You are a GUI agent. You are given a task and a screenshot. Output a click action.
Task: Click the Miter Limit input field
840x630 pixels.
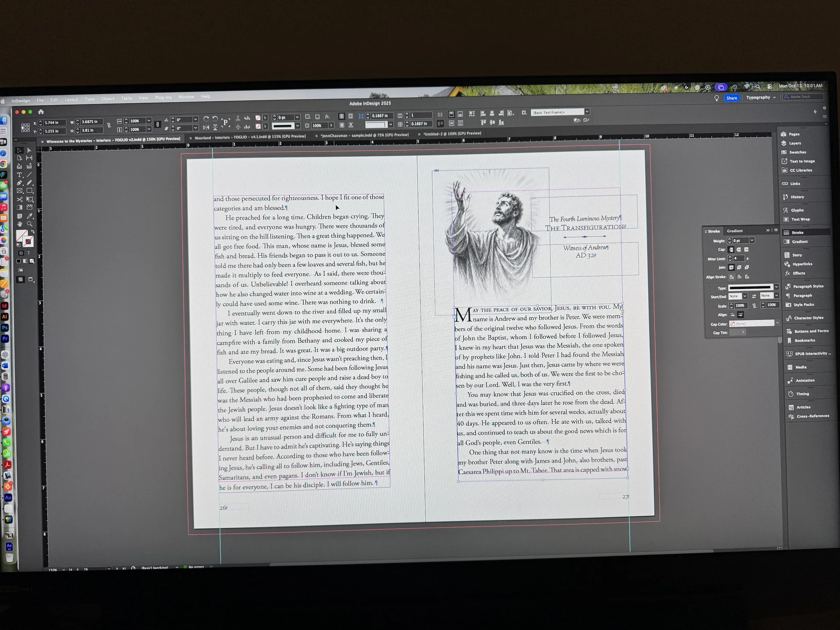[x=738, y=259]
